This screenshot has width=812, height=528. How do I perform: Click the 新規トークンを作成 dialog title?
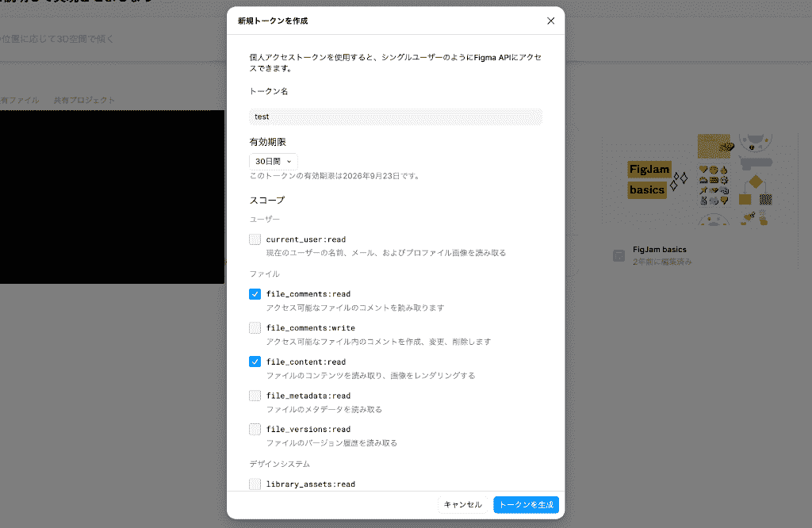(x=273, y=21)
